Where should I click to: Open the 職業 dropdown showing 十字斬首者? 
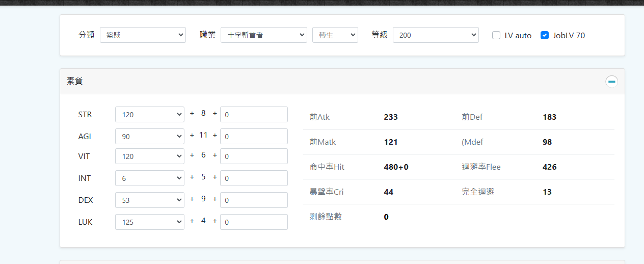click(x=263, y=35)
